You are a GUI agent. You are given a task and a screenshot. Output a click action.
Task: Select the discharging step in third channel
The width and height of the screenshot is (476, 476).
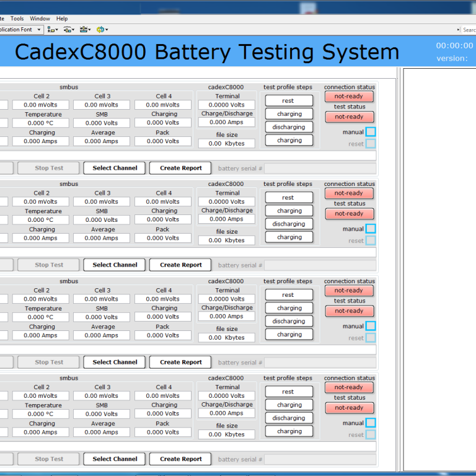(289, 321)
